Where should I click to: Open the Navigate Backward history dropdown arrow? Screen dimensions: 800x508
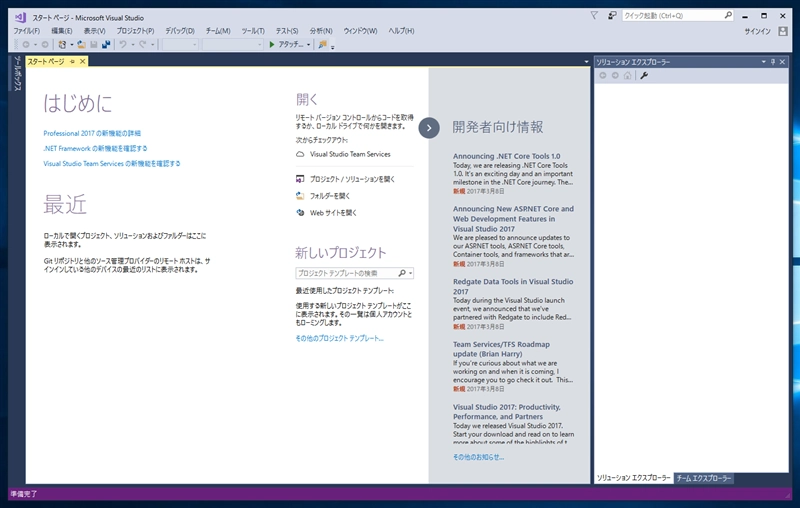pyautogui.click(x=35, y=45)
